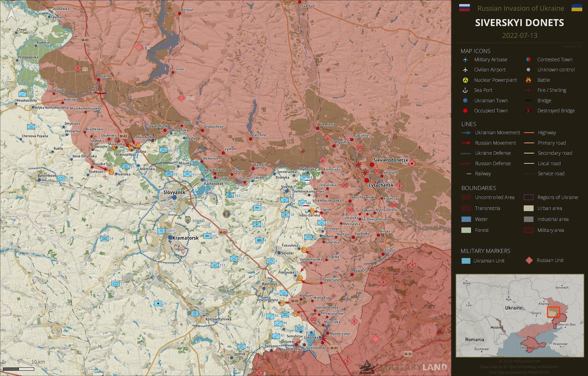The image size is (588, 376).
Task: Click the Civilian Airport legend icon
Action: pos(465,70)
